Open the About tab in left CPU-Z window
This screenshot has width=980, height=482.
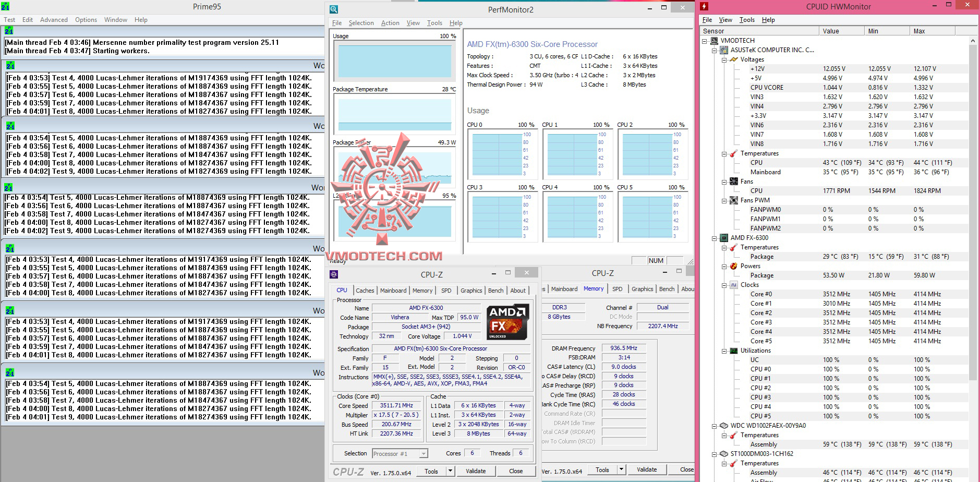coord(518,291)
